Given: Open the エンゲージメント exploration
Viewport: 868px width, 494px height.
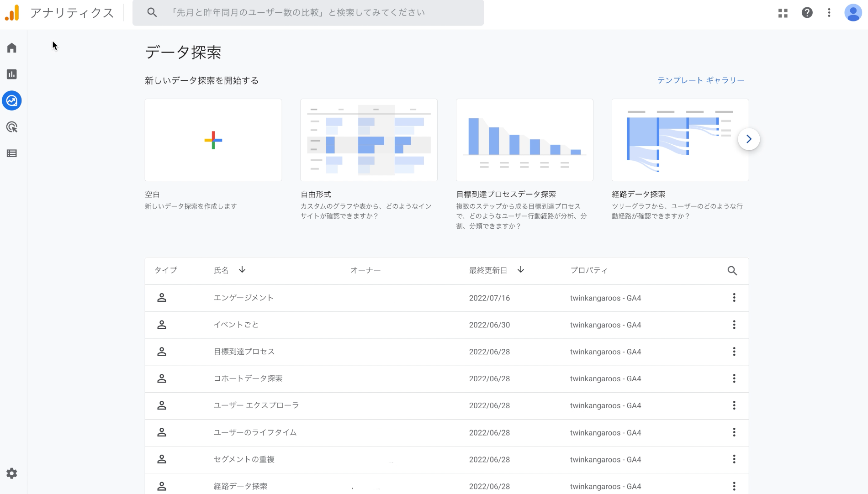Looking at the screenshot, I should point(243,298).
